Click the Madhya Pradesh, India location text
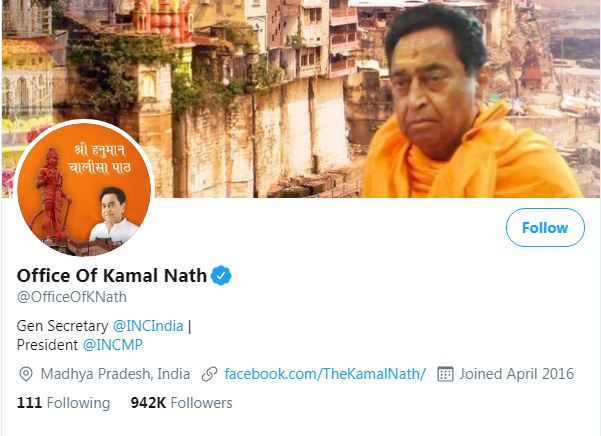 click(x=115, y=374)
